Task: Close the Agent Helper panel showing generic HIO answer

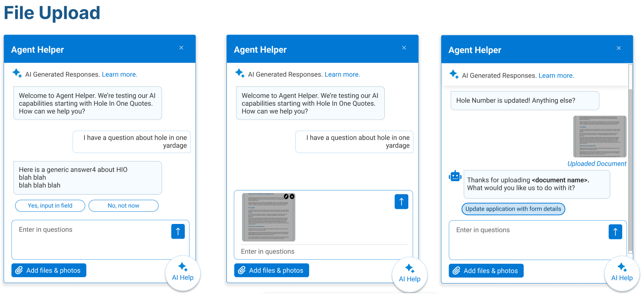Action: click(181, 48)
